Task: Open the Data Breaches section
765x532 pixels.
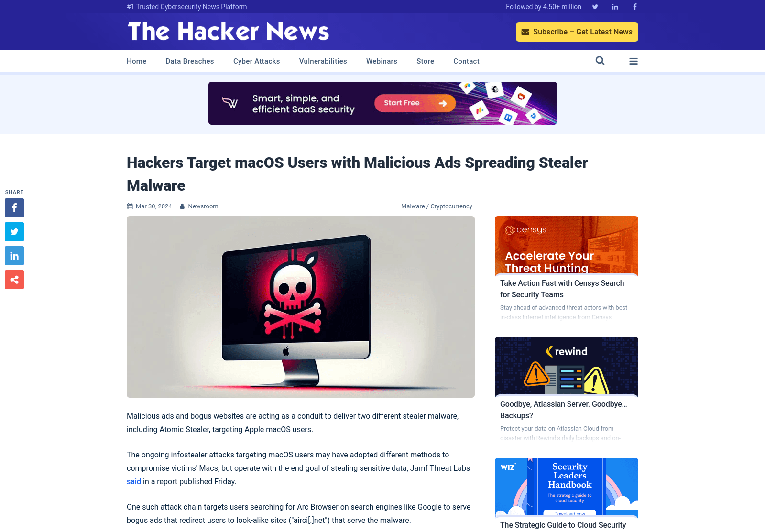Action: click(x=190, y=61)
